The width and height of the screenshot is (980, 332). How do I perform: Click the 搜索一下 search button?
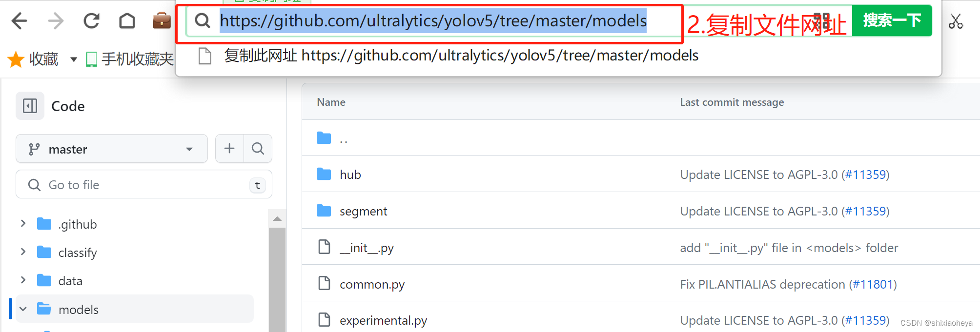click(x=892, y=20)
